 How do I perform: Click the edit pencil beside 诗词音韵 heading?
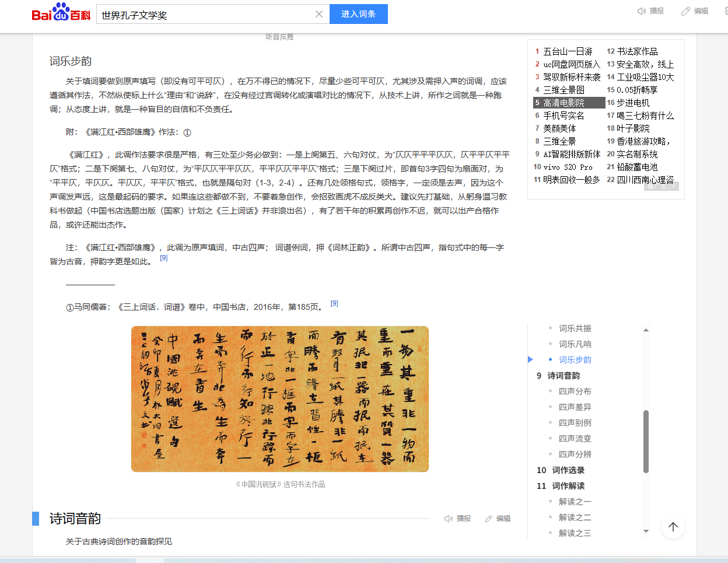(489, 519)
